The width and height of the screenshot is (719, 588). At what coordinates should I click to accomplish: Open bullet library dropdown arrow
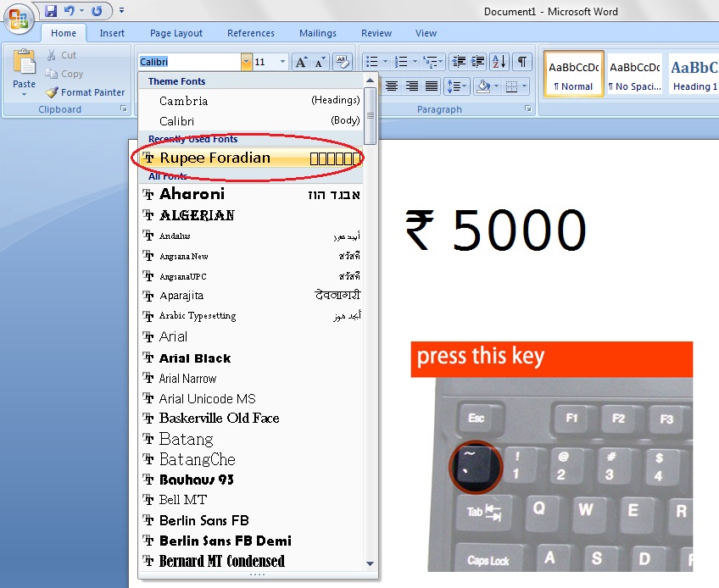point(385,61)
